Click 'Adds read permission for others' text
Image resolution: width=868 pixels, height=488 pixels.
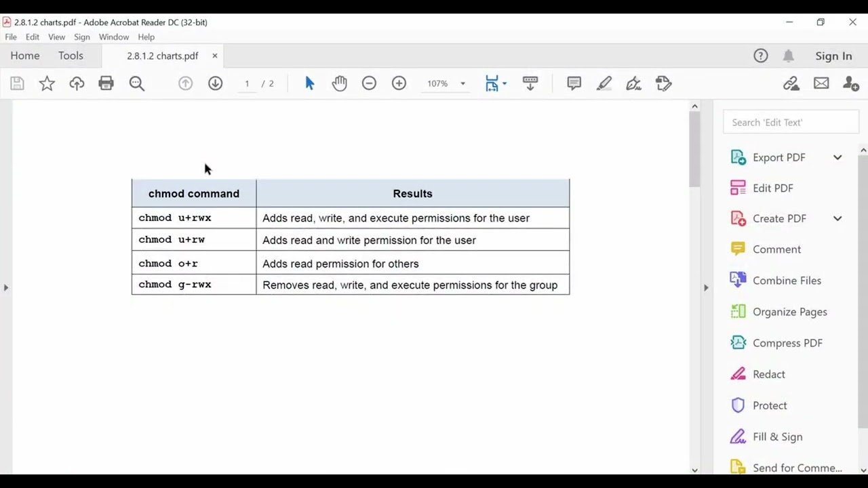click(340, 264)
